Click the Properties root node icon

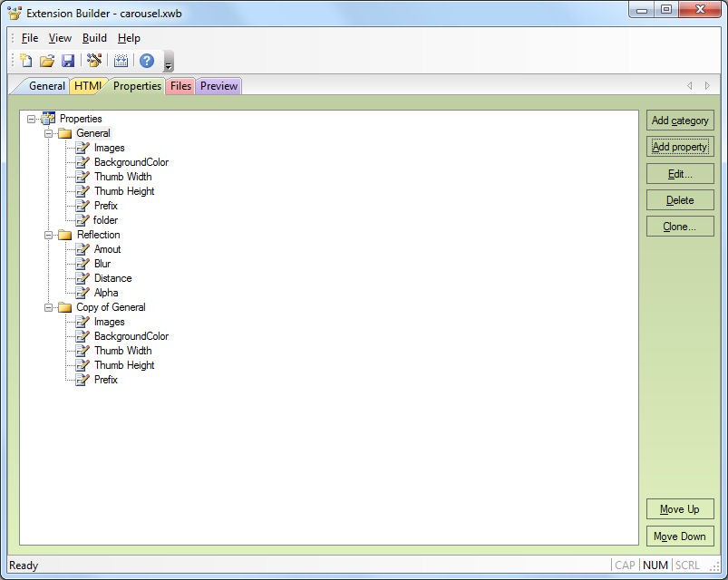click(x=48, y=119)
